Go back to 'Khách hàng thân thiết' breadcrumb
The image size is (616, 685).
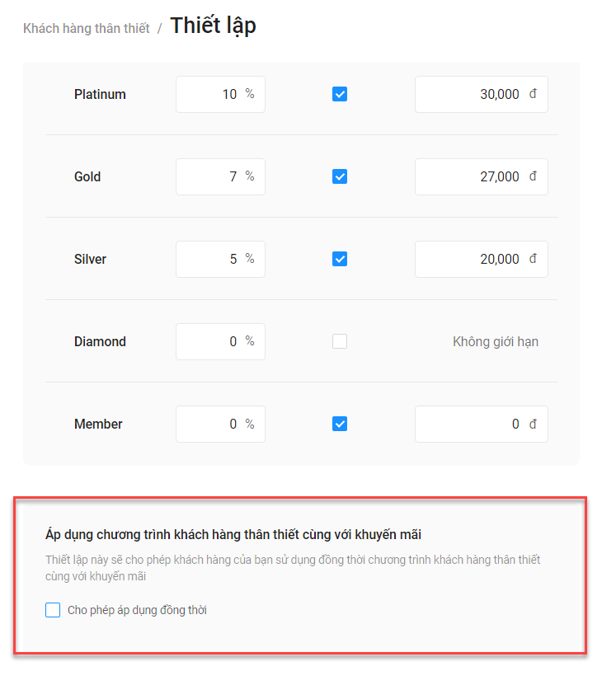point(87,28)
